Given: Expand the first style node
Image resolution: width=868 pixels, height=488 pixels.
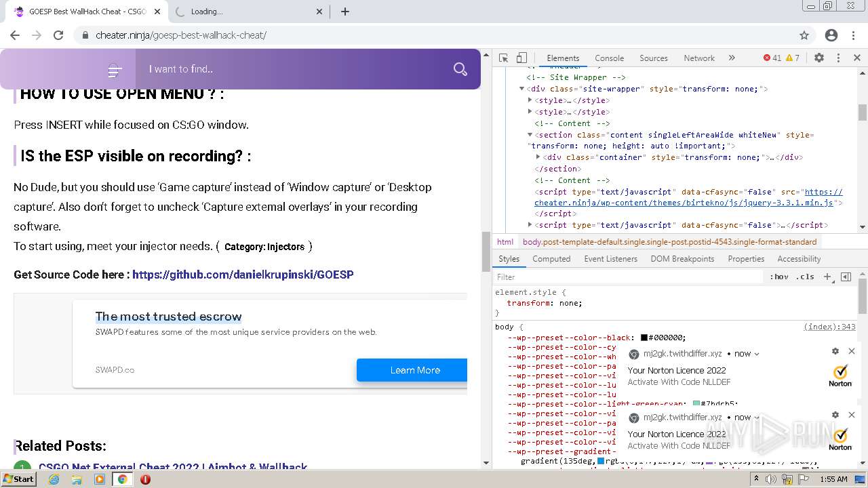Looking at the screenshot, I should [530, 100].
